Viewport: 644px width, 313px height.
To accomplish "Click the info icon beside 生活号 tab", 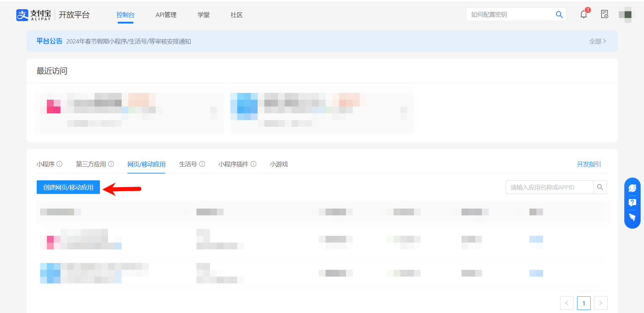I will [203, 164].
